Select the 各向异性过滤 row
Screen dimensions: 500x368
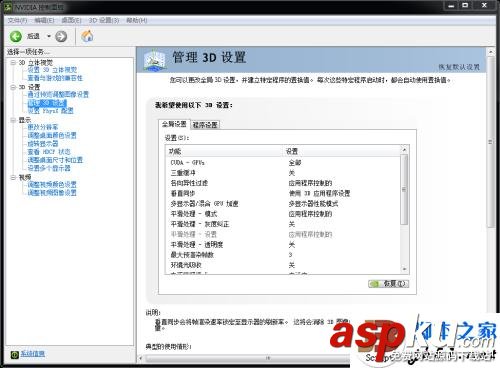[x=283, y=183]
